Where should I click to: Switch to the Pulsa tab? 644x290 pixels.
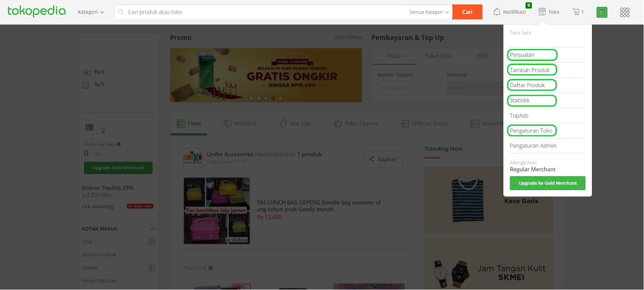(394, 56)
